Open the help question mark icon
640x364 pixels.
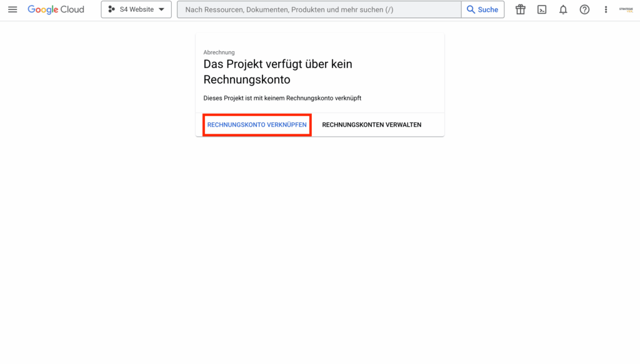click(584, 9)
